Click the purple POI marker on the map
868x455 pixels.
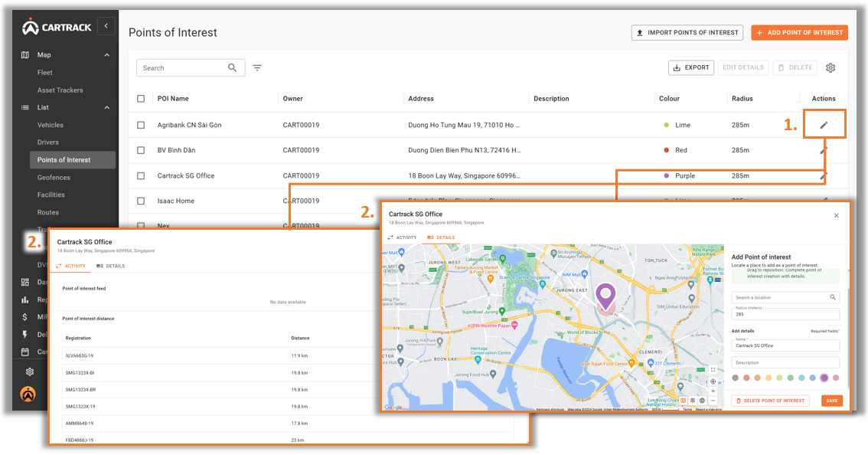pyautogui.click(x=605, y=296)
